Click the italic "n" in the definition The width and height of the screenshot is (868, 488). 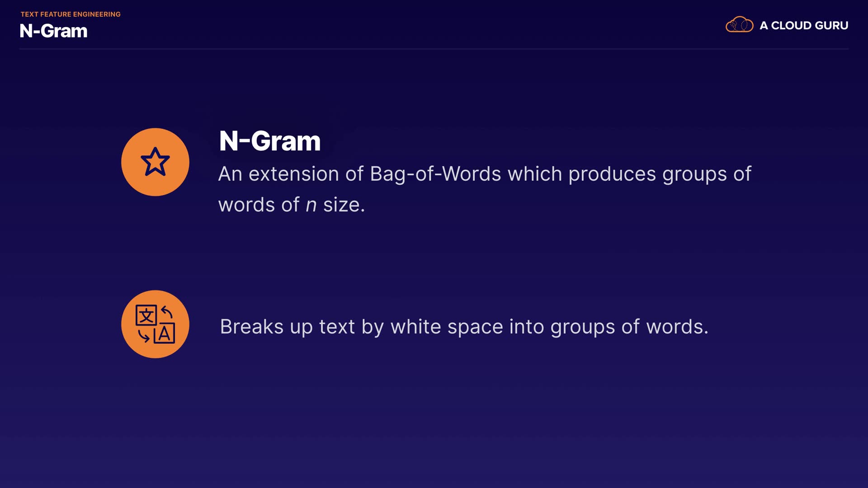tap(311, 205)
